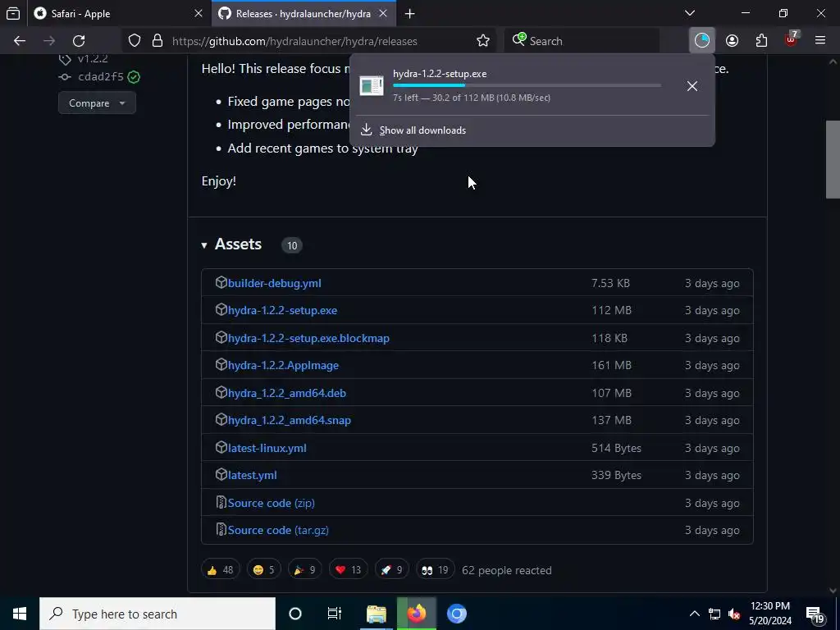Open File Explorer from taskbar
The height and width of the screenshot is (630, 840).
377,614
